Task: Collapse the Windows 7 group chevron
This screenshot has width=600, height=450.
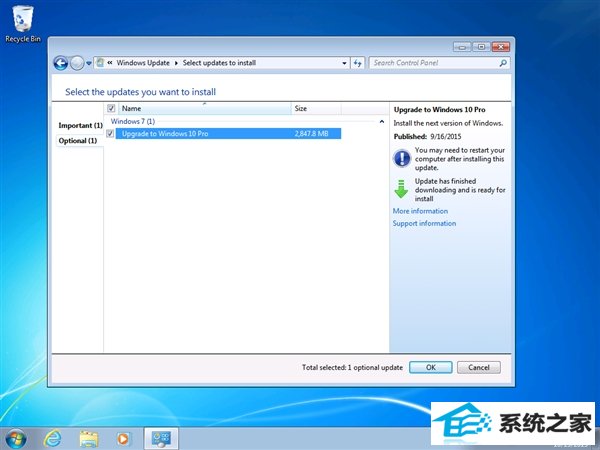Action: tap(382, 121)
